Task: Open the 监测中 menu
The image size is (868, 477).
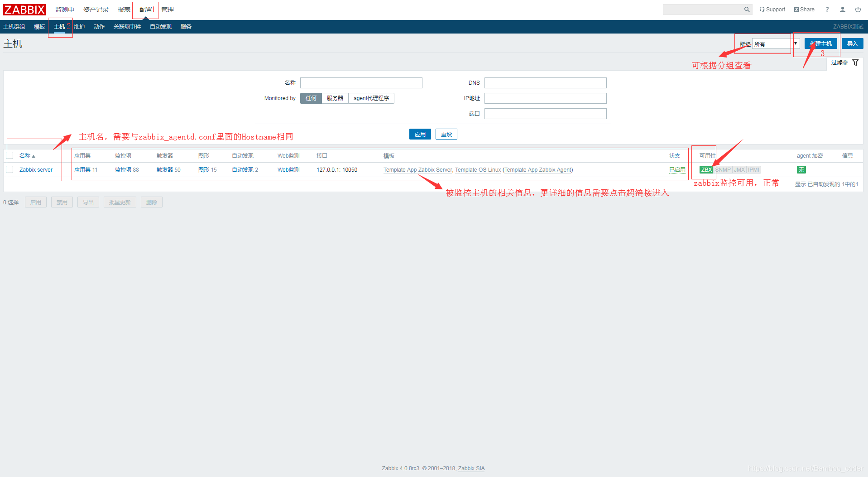Action: click(x=65, y=10)
